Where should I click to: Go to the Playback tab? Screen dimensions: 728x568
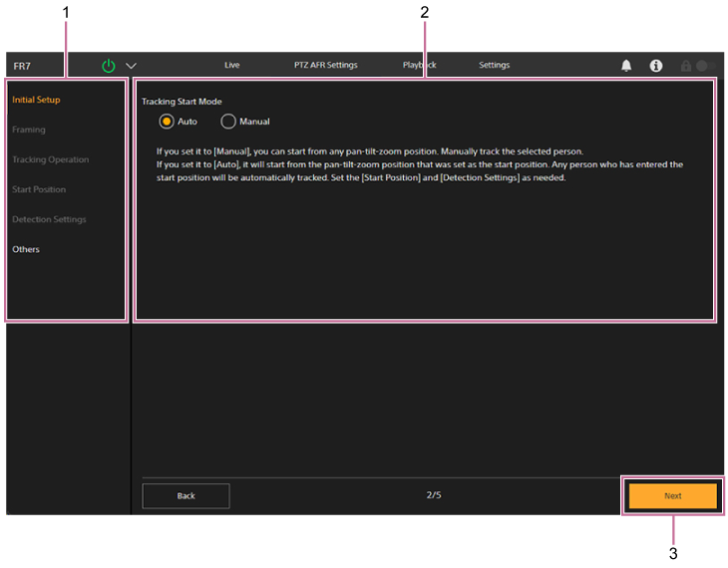(419, 66)
